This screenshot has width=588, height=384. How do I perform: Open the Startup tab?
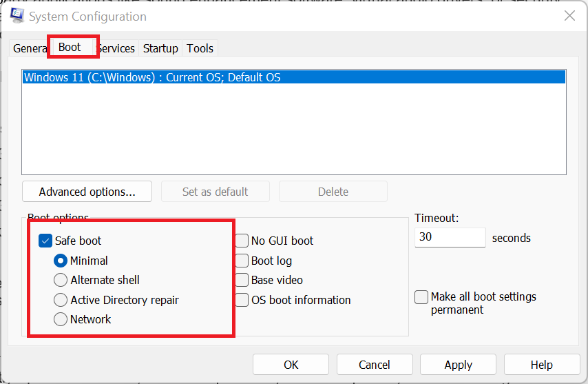point(160,48)
